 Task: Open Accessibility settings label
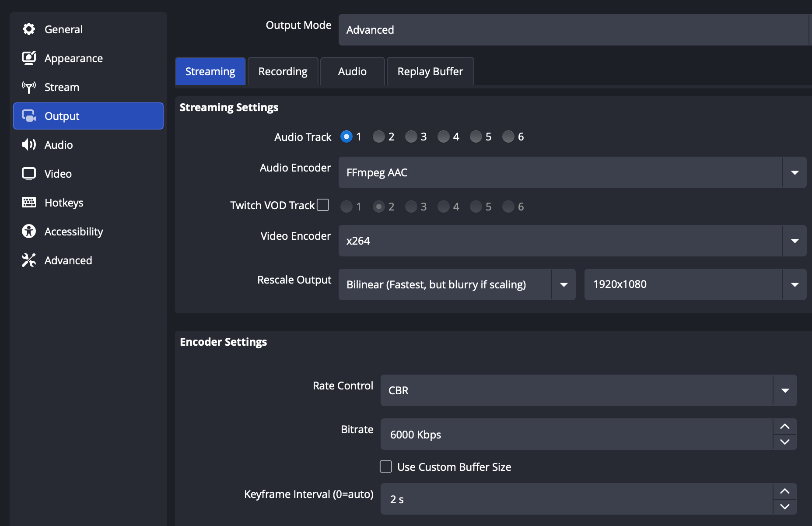pyautogui.click(x=74, y=231)
